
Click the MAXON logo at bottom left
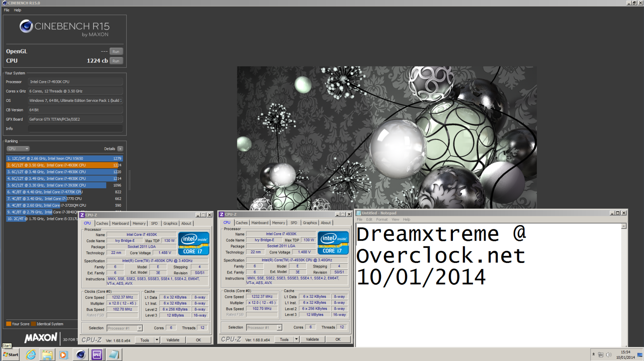pyautogui.click(x=41, y=338)
